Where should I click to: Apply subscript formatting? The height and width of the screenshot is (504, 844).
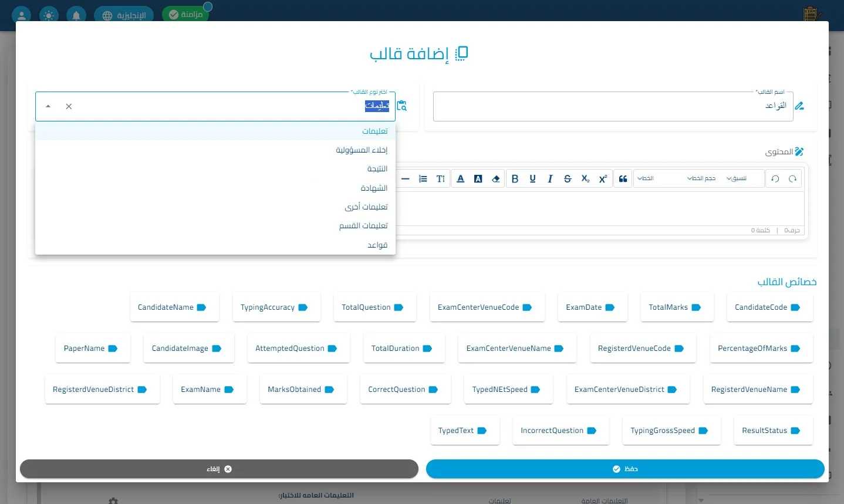585,179
